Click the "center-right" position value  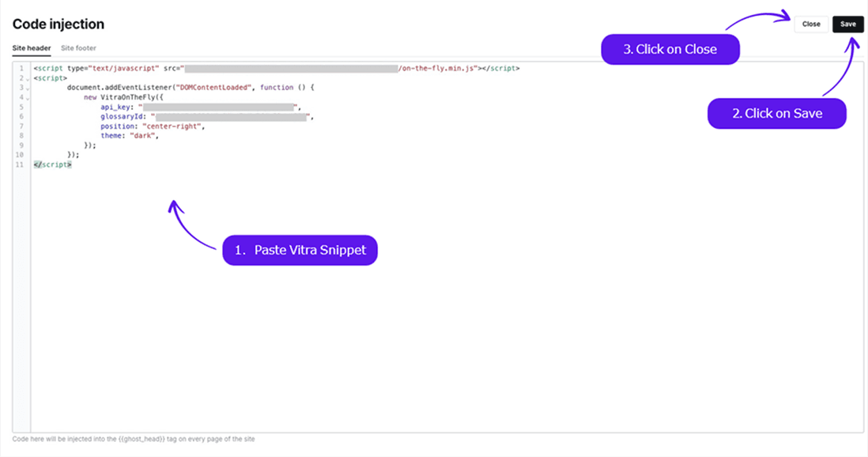point(172,127)
